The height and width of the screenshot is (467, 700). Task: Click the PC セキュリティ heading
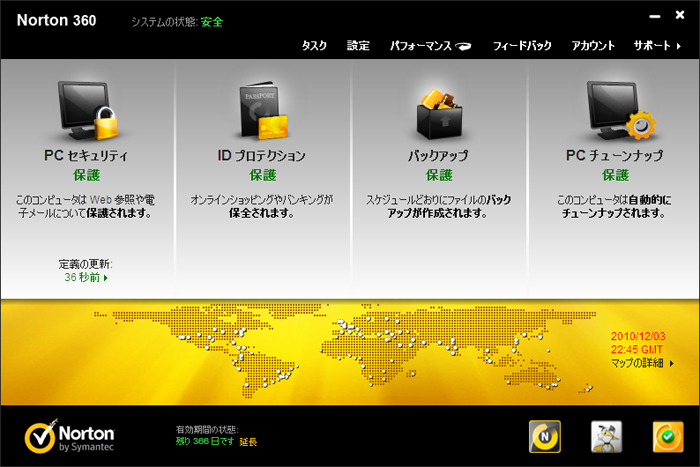(x=86, y=155)
